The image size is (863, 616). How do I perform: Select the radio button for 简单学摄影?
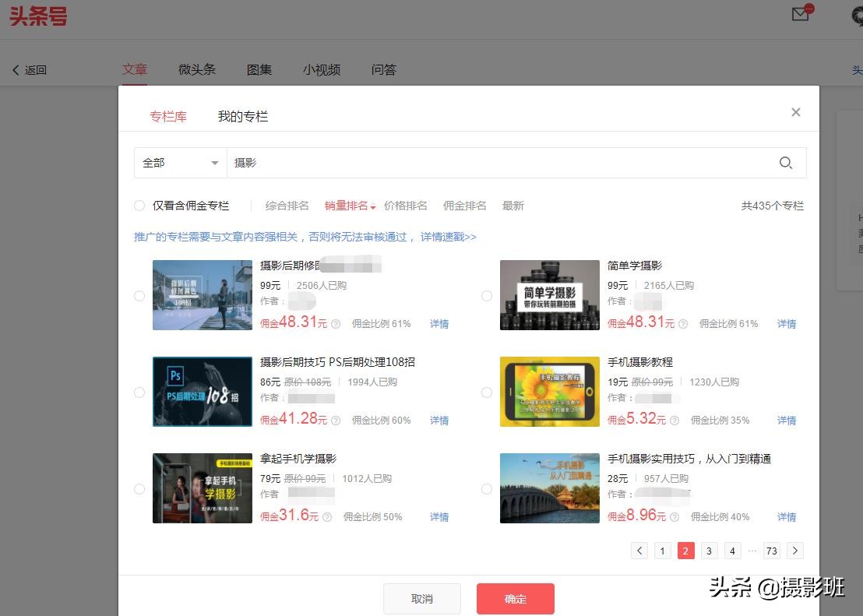click(x=487, y=296)
